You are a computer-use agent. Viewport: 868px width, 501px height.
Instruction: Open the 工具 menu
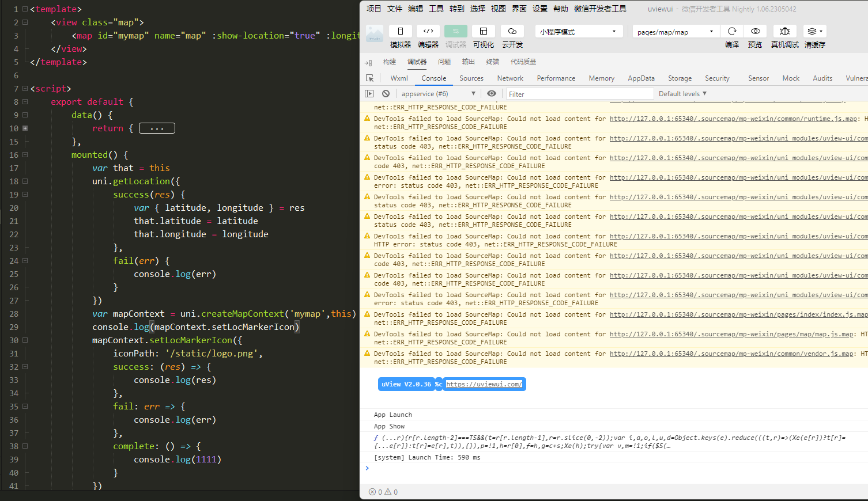pyautogui.click(x=436, y=9)
